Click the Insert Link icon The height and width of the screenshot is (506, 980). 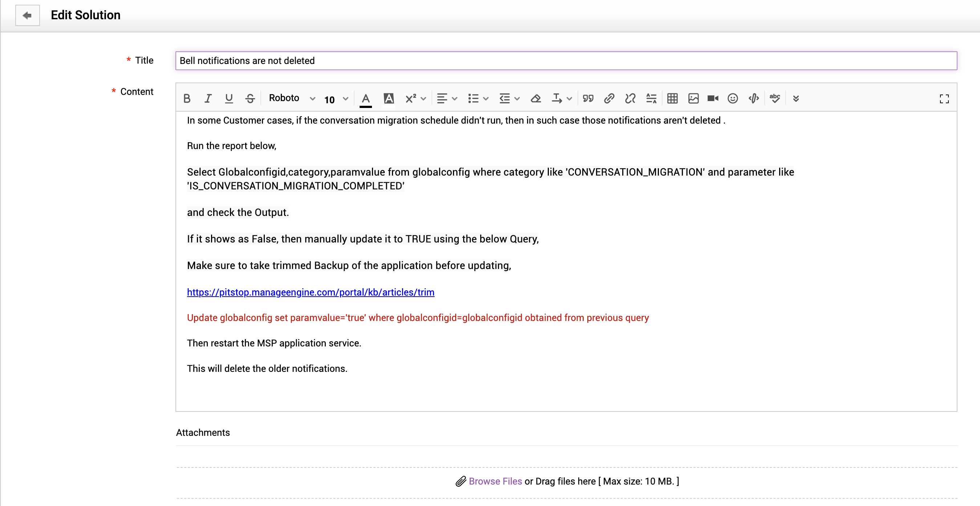pos(609,97)
